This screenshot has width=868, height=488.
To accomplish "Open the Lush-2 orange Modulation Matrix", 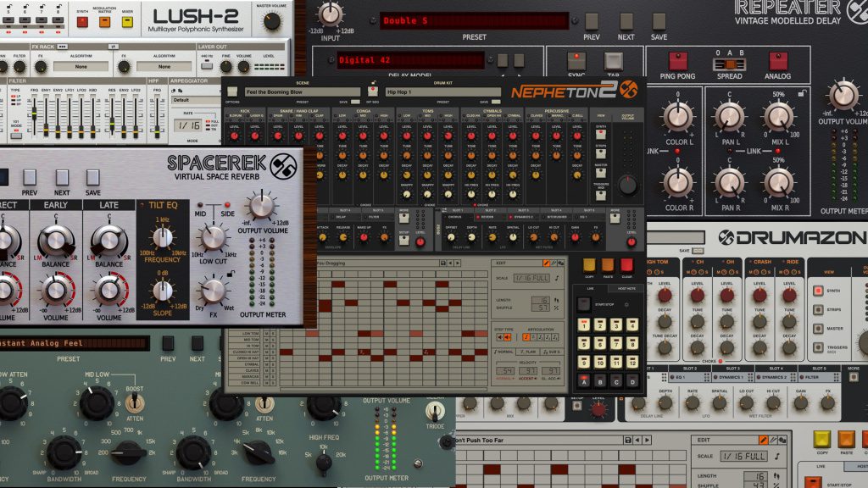I will click(104, 21).
